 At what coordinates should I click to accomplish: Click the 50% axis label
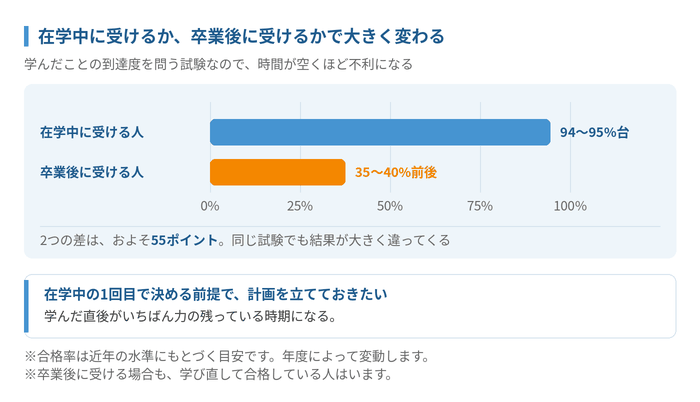coord(390,206)
